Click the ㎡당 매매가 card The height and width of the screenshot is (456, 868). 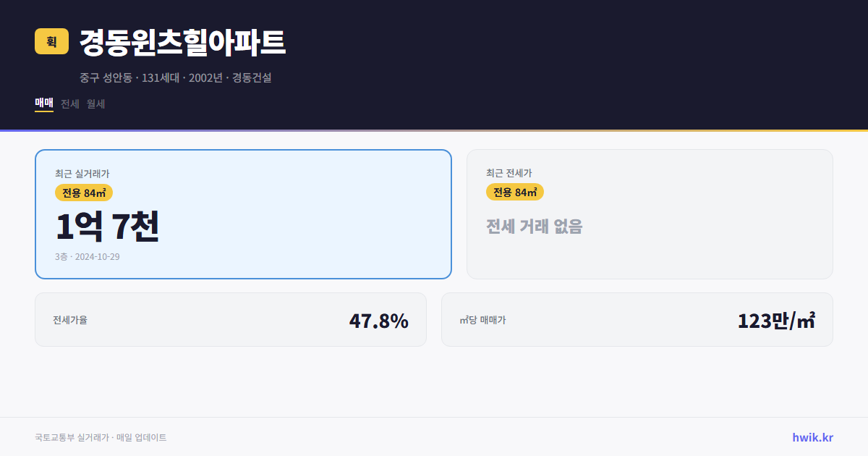click(x=637, y=319)
